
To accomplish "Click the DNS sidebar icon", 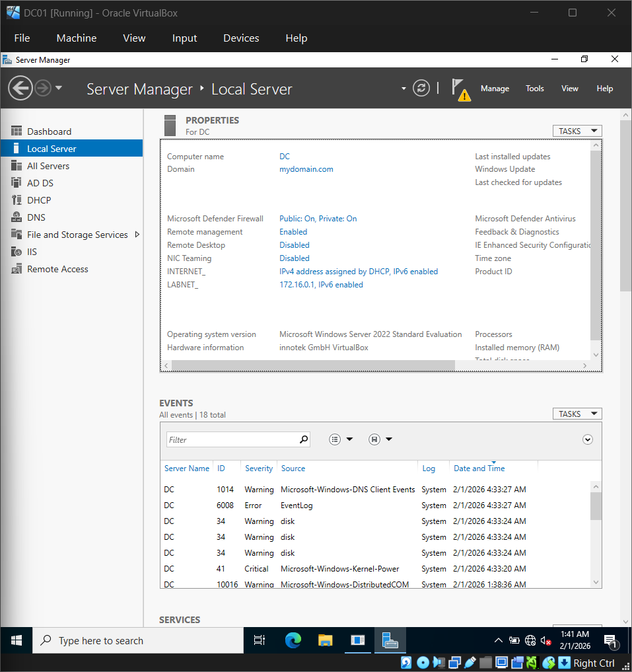I will (x=17, y=217).
